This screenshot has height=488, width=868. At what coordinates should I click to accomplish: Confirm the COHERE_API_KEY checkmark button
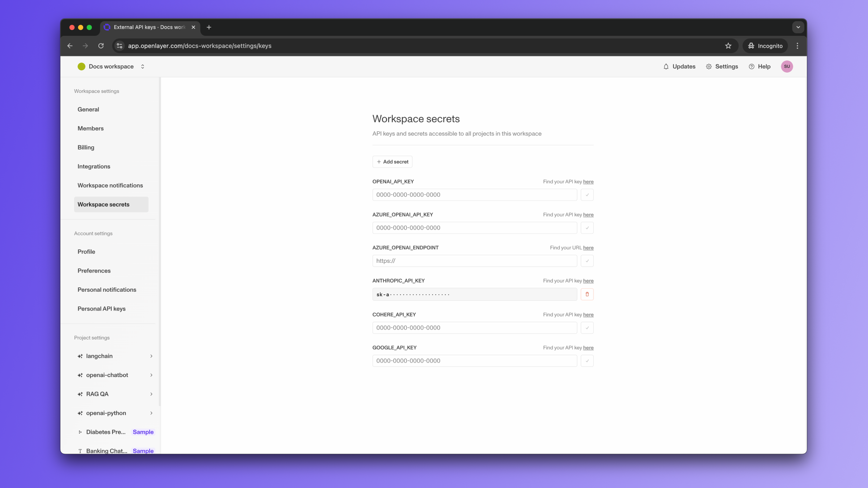(x=587, y=328)
